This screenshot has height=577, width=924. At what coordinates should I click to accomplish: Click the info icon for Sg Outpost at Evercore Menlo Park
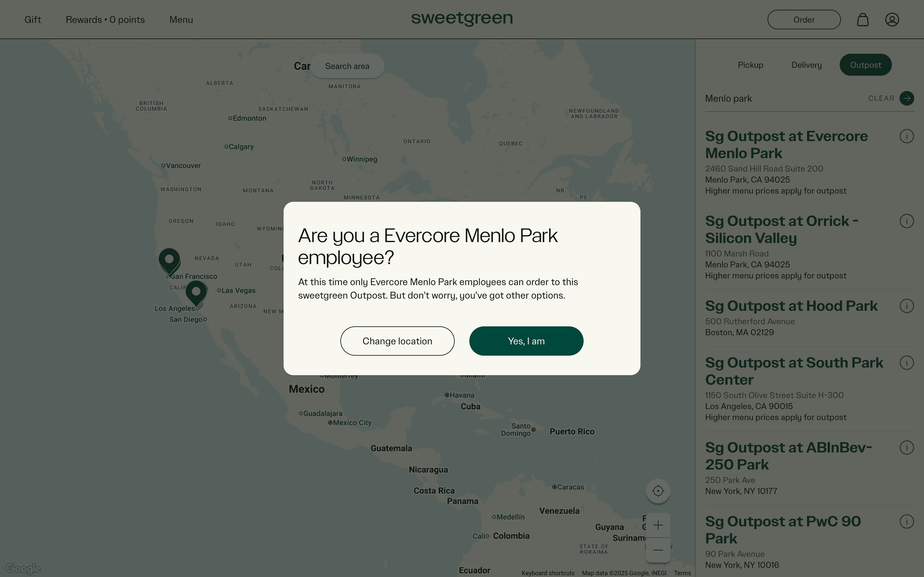pyautogui.click(x=907, y=136)
